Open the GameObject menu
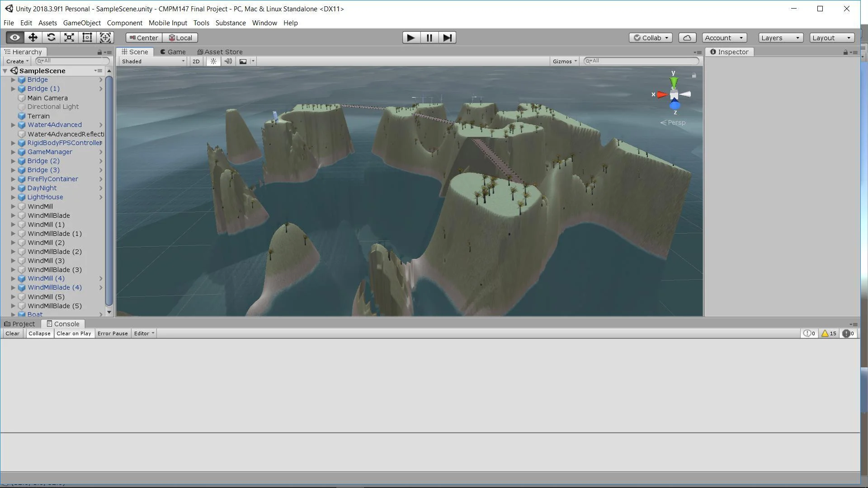Screen dimensions: 868x488 pos(82,23)
